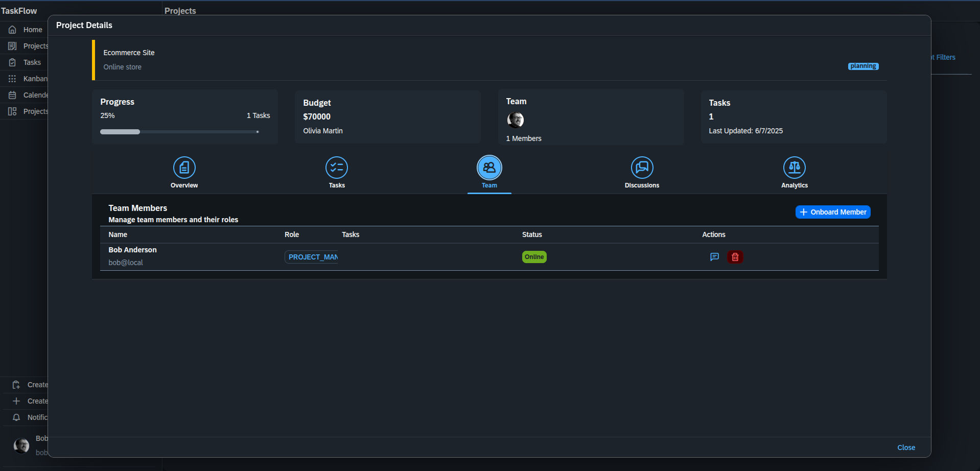This screenshot has height=471, width=980.
Task: Click the Tasks column header in members table
Action: pyautogui.click(x=351, y=234)
